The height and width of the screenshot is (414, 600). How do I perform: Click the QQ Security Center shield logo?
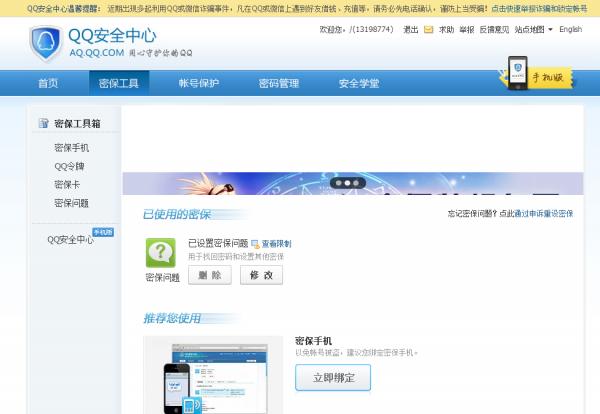point(46,43)
